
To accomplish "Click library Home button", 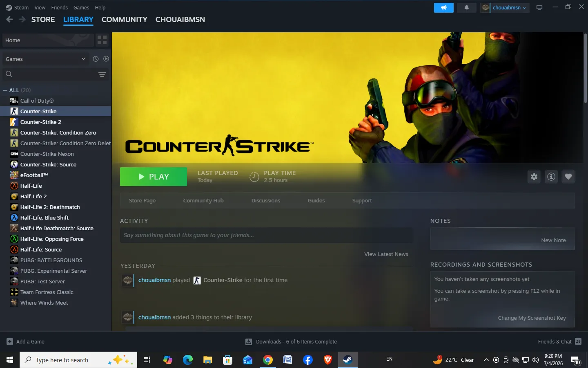I will [48, 40].
